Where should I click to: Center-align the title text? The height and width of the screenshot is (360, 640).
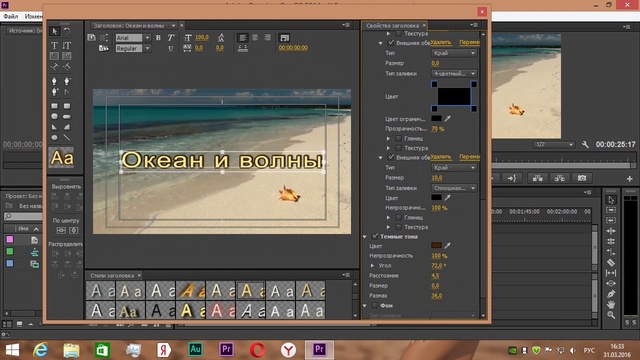coord(255,38)
